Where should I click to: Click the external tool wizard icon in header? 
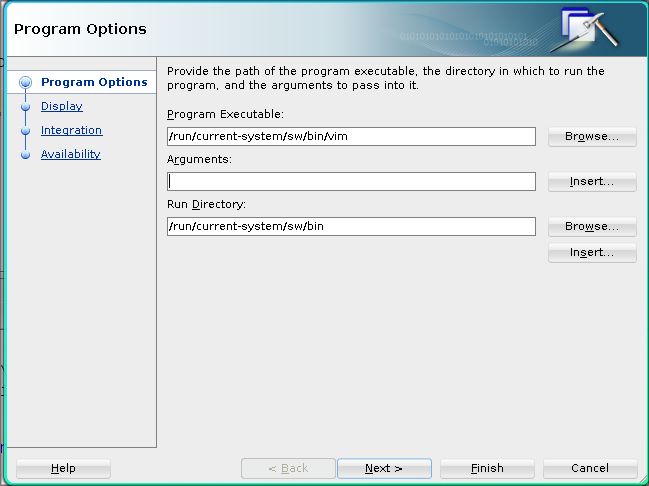[589, 29]
